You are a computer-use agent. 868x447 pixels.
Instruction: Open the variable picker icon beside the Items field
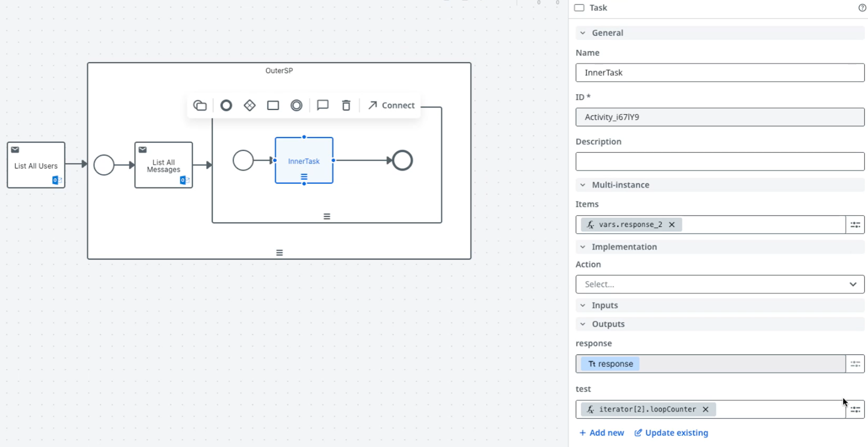855,224
